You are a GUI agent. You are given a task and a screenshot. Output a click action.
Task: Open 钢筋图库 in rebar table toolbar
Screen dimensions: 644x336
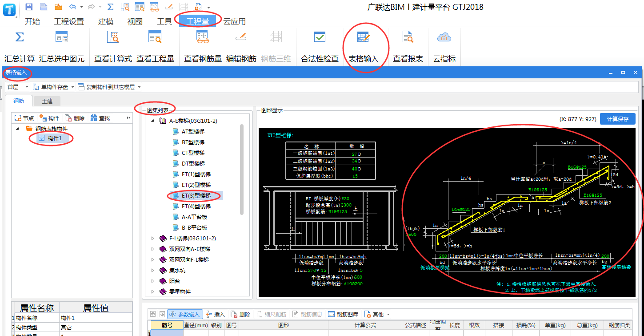click(x=343, y=314)
